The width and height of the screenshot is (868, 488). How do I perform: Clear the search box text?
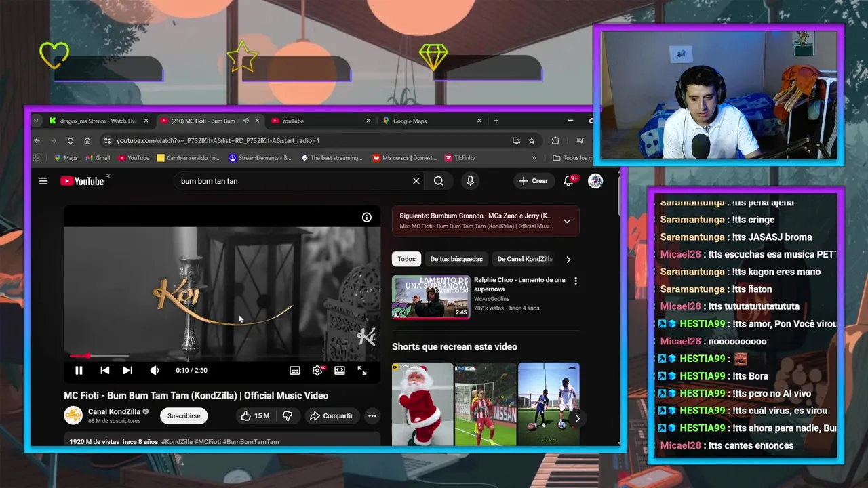[416, 181]
